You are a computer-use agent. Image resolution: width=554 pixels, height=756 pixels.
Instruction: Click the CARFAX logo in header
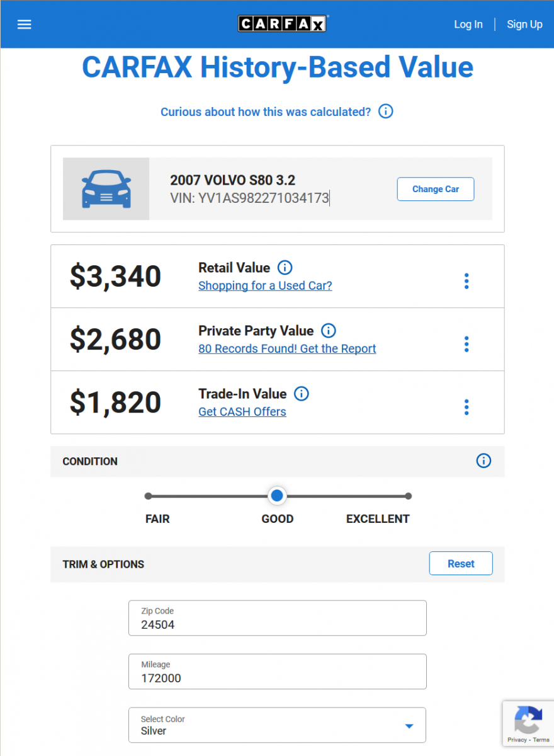(x=283, y=24)
